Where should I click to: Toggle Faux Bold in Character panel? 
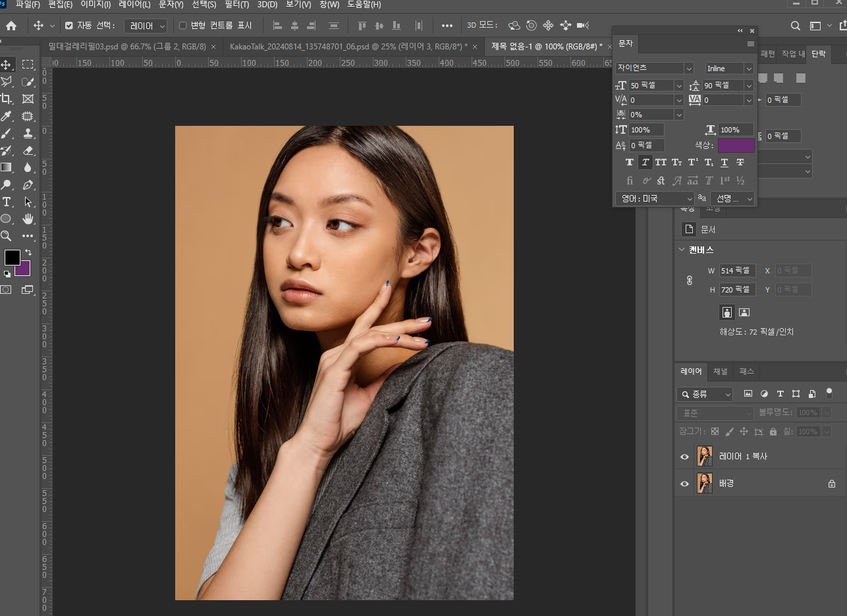point(630,162)
